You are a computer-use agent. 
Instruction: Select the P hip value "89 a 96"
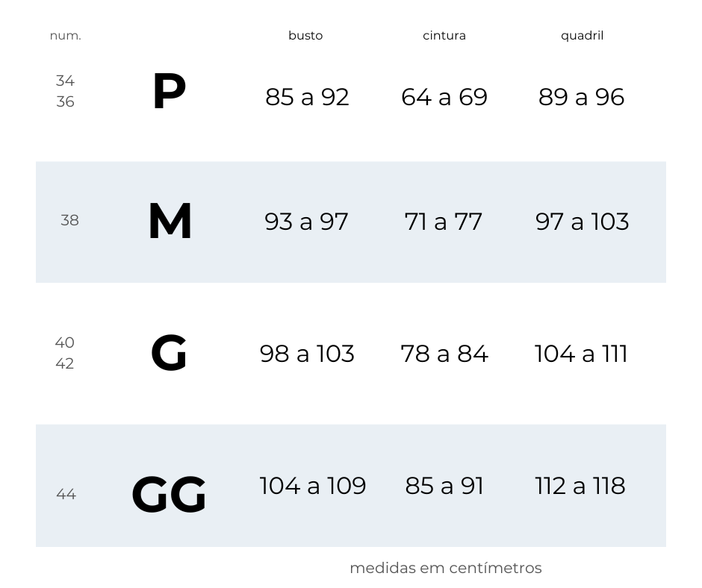[581, 97]
